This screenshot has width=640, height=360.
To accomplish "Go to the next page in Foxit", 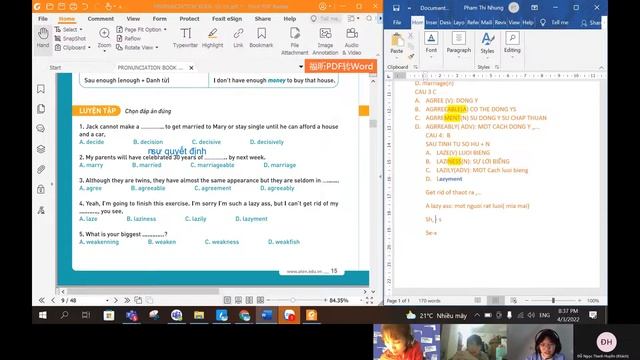I will 116,300.
